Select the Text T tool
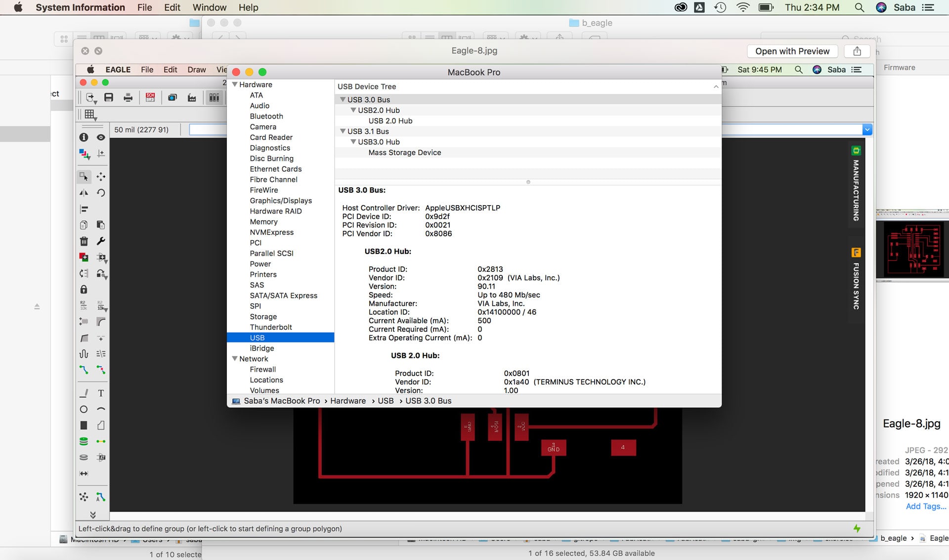 pyautogui.click(x=101, y=393)
